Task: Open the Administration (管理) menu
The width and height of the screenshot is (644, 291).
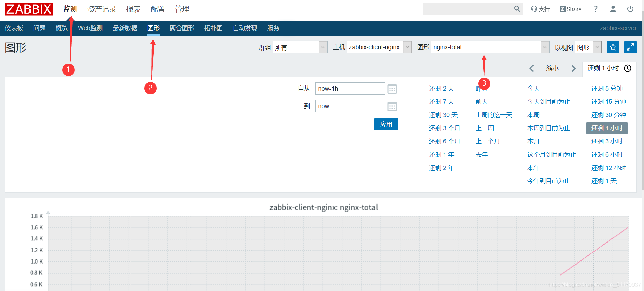Action: pos(182,9)
